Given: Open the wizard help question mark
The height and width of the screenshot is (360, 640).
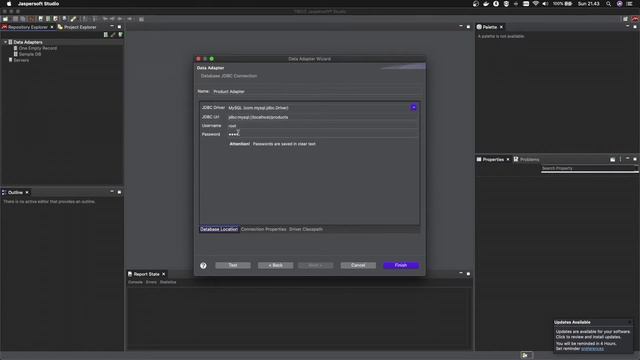Looking at the screenshot, I should click(x=203, y=266).
